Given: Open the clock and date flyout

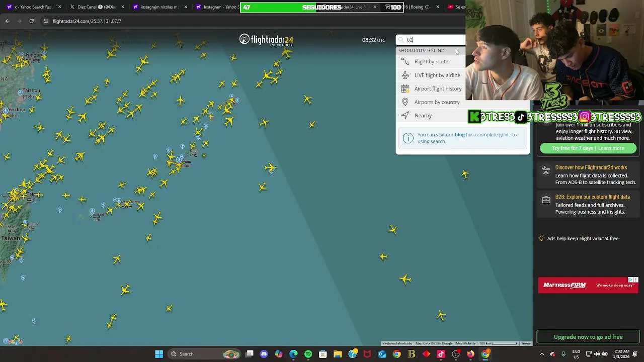Looking at the screenshot, I should pyautogui.click(x=622, y=354).
